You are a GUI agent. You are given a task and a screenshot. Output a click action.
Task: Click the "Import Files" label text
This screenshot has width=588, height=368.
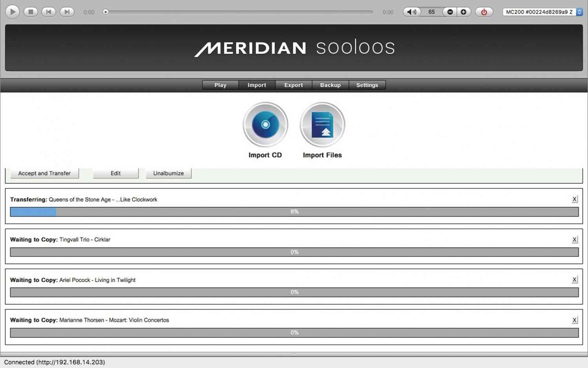pyautogui.click(x=322, y=155)
